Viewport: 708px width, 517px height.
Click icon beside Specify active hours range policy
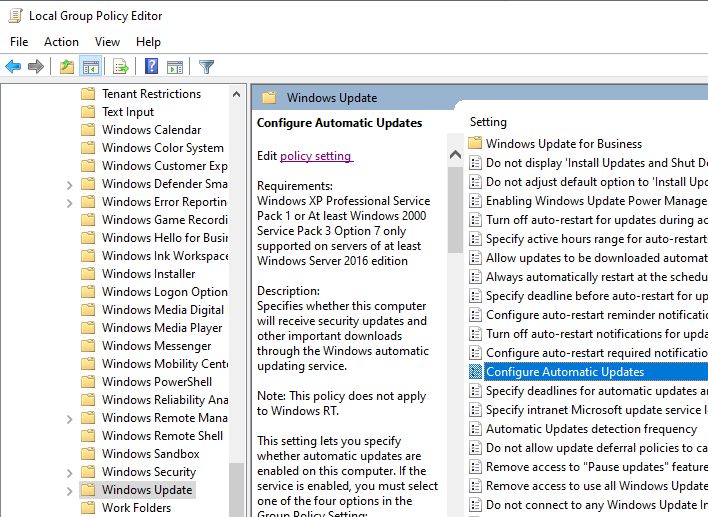(x=475, y=238)
